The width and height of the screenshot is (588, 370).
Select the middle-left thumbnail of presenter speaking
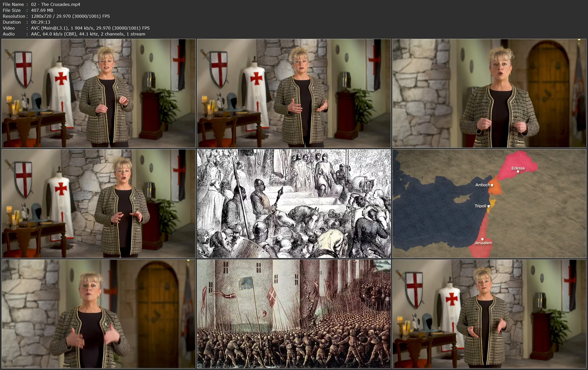point(99,204)
